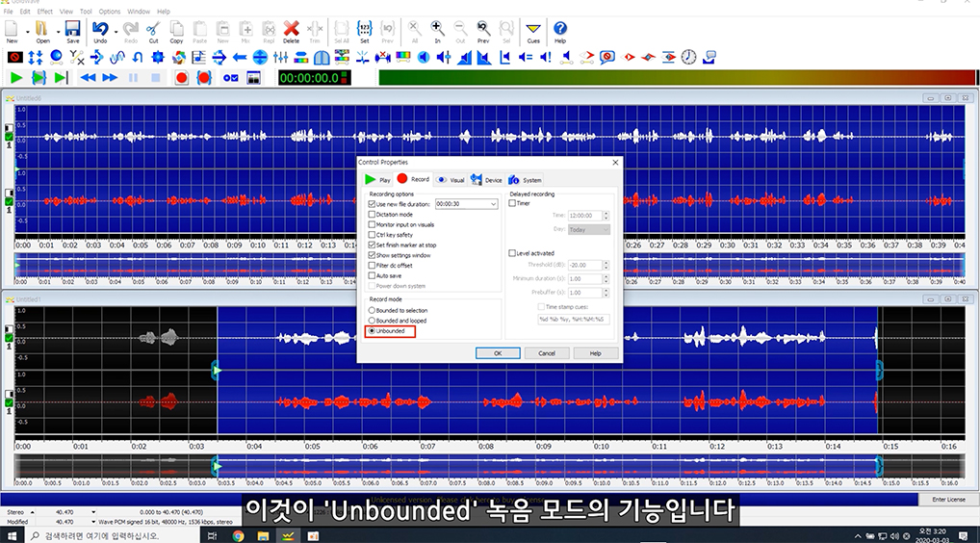The image size is (980, 543).
Task: Open the Tool menu
Action: [x=86, y=12]
